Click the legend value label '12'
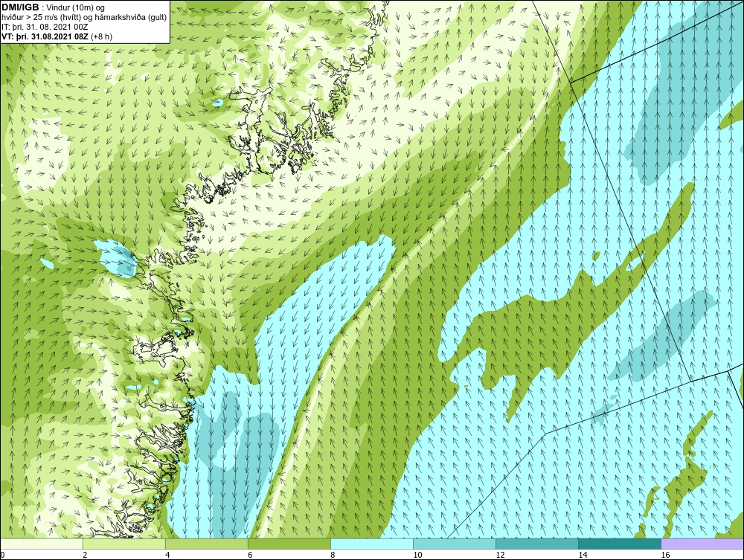744x560 pixels. (500, 555)
